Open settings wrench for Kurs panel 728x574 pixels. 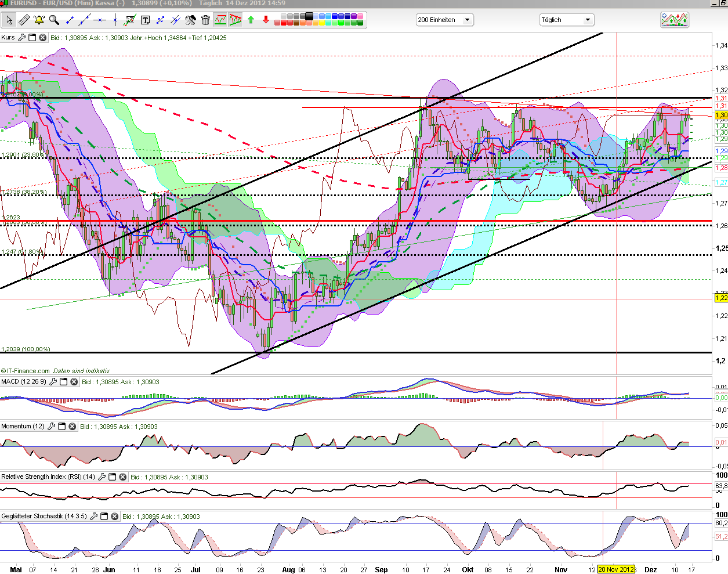tap(22, 38)
